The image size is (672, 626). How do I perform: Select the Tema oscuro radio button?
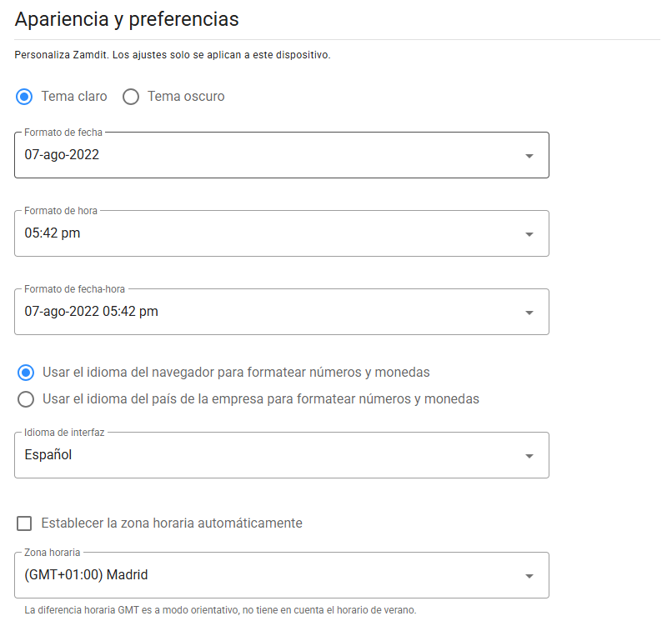click(131, 97)
